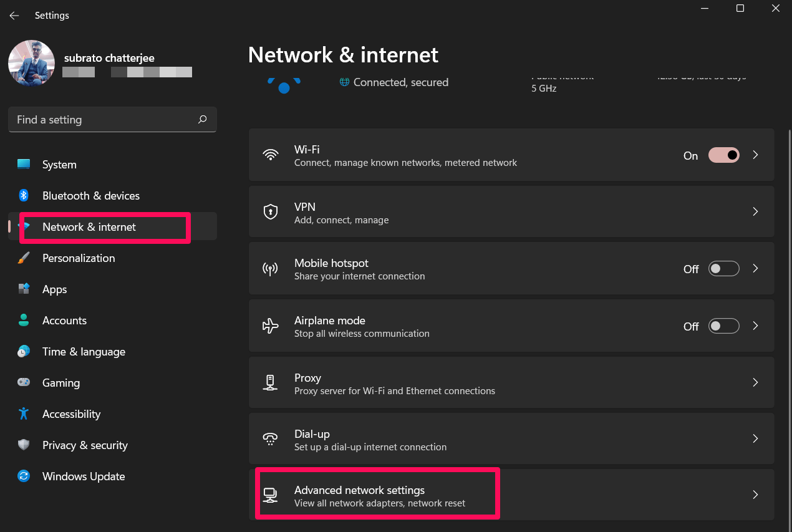
Task: Open Gaming label in sidebar
Action: 61,383
